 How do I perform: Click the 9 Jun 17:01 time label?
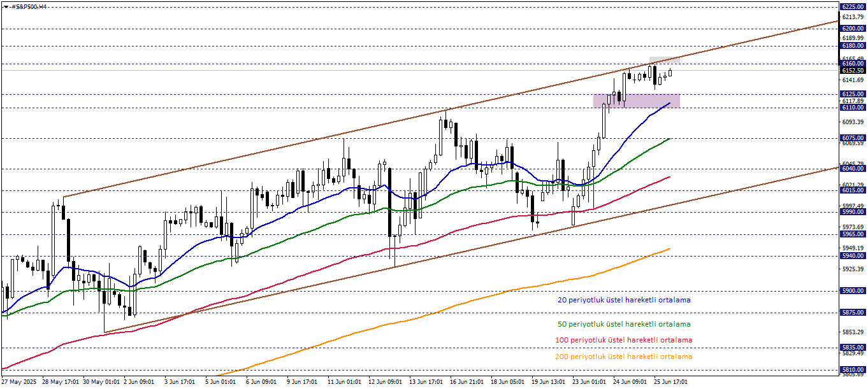tap(302, 383)
